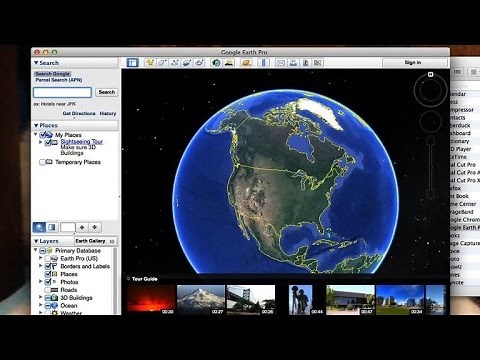This screenshot has width=480, height=360.
Task: View current location in Google Maps
Action: pos(318,62)
